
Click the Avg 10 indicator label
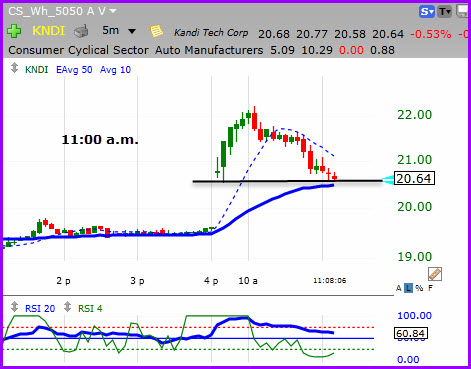click(115, 70)
